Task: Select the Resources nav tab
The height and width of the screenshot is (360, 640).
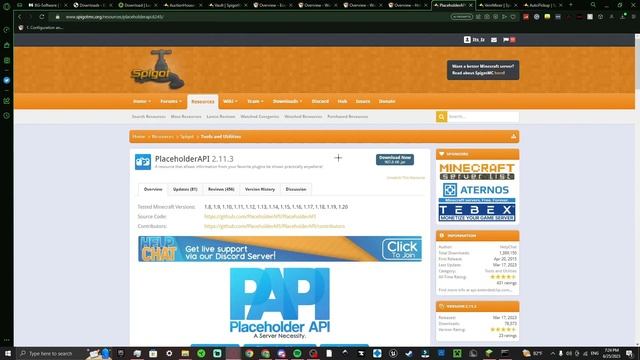Action: (x=203, y=102)
